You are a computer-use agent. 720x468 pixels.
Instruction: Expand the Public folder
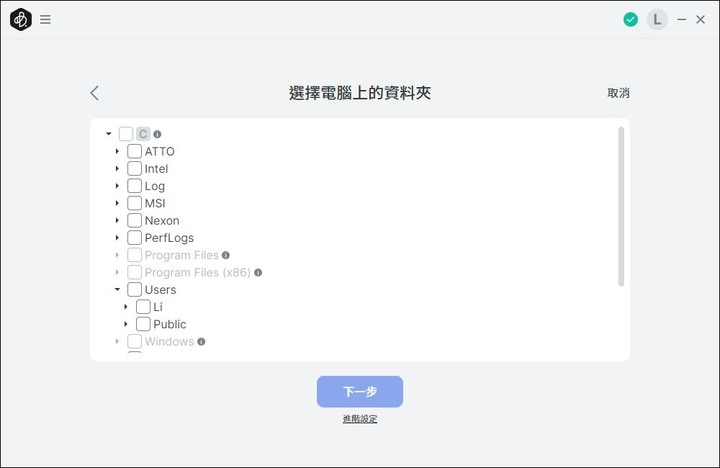click(126, 324)
